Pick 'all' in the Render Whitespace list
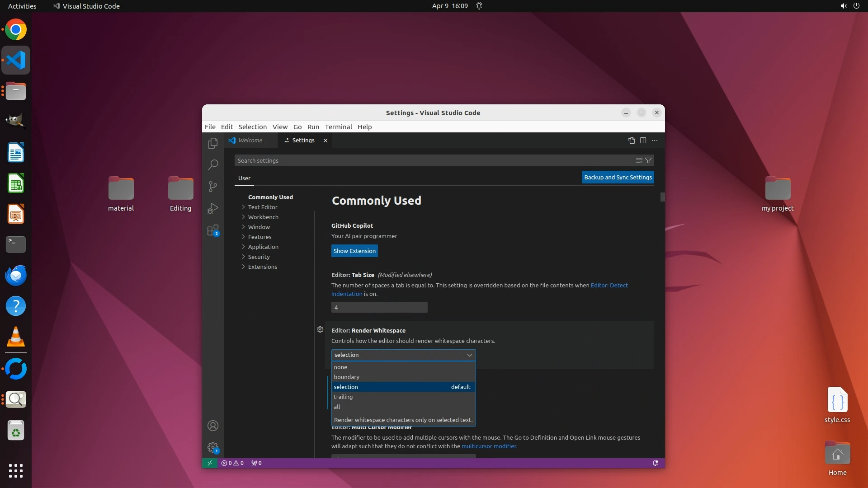This screenshot has height=488, width=868. tap(337, 407)
